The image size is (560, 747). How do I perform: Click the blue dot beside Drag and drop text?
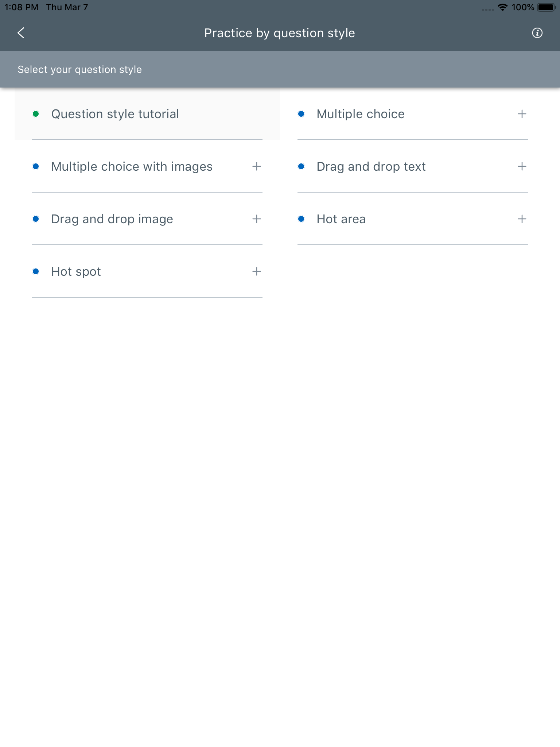click(x=301, y=166)
